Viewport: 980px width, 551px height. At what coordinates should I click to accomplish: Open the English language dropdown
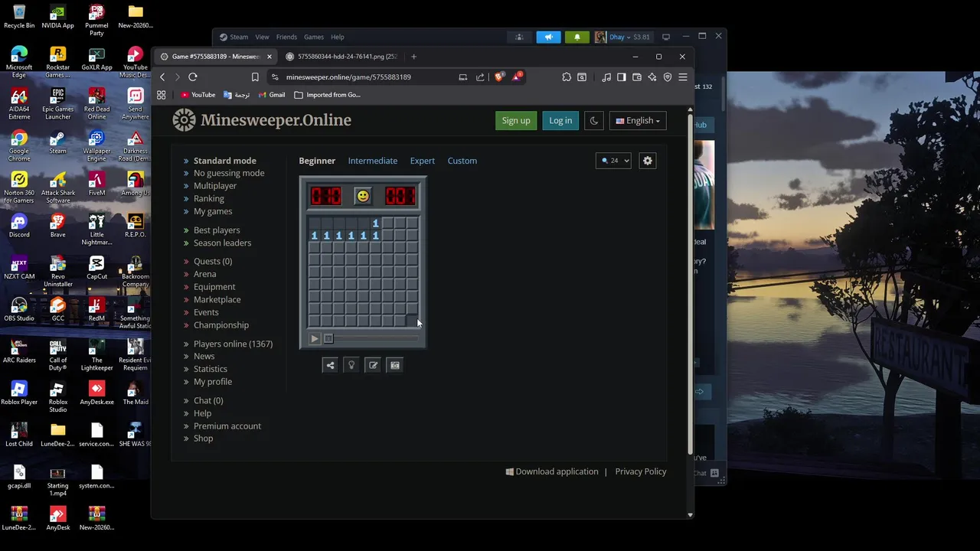[x=638, y=121]
